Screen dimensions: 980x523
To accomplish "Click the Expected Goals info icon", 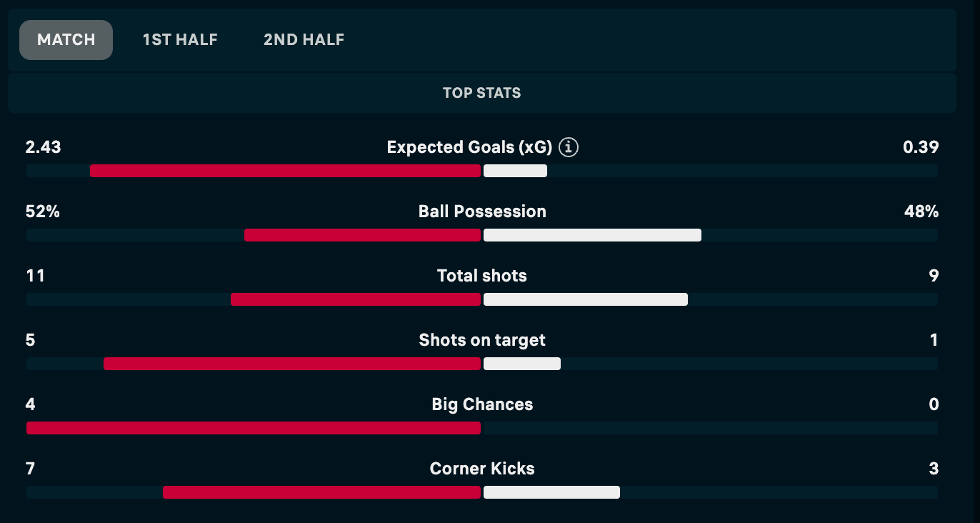I will pyautogui.click(x=568, y=147).
